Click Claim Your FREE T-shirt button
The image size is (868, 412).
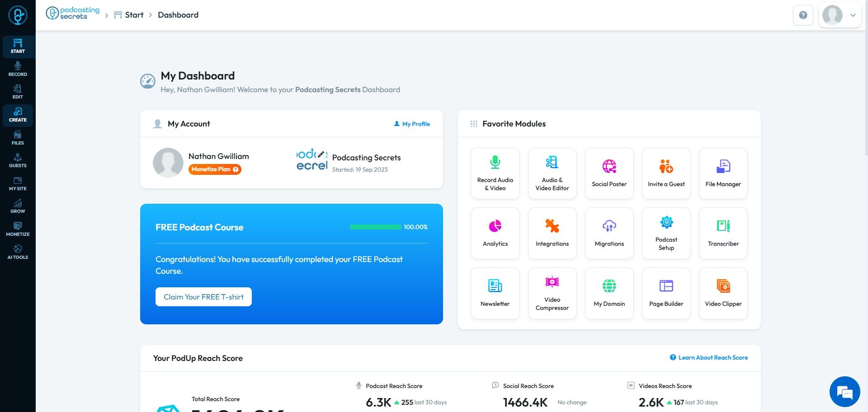tap(203, 297)
